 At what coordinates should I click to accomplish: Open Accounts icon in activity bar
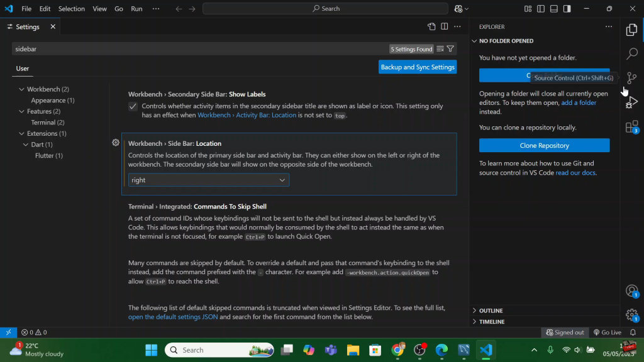click(631, 291)
